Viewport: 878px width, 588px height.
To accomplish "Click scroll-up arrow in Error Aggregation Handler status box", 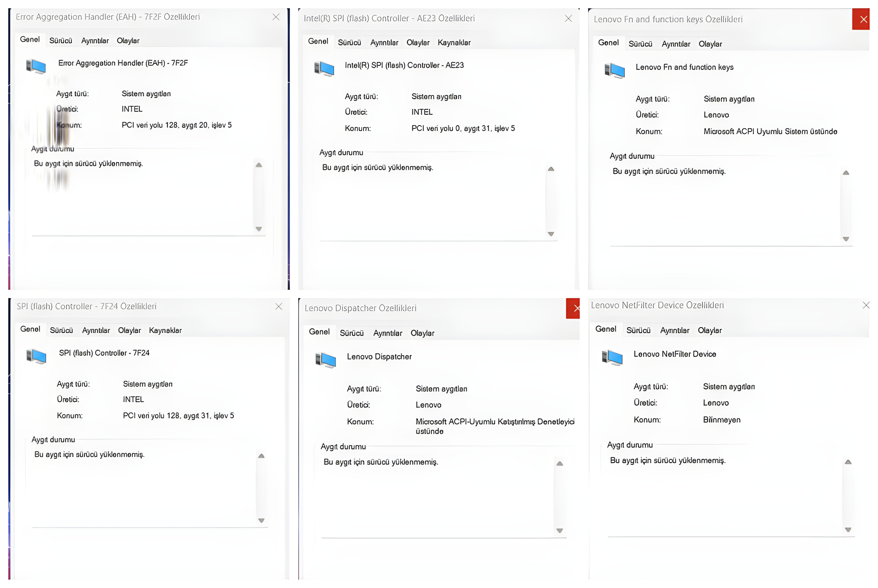I will (x=259, y=165).
